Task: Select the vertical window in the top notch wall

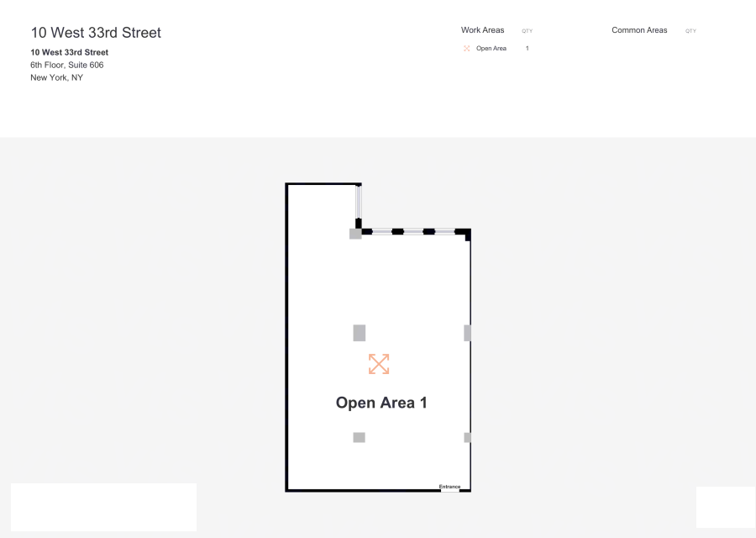Action: (358, 202)
